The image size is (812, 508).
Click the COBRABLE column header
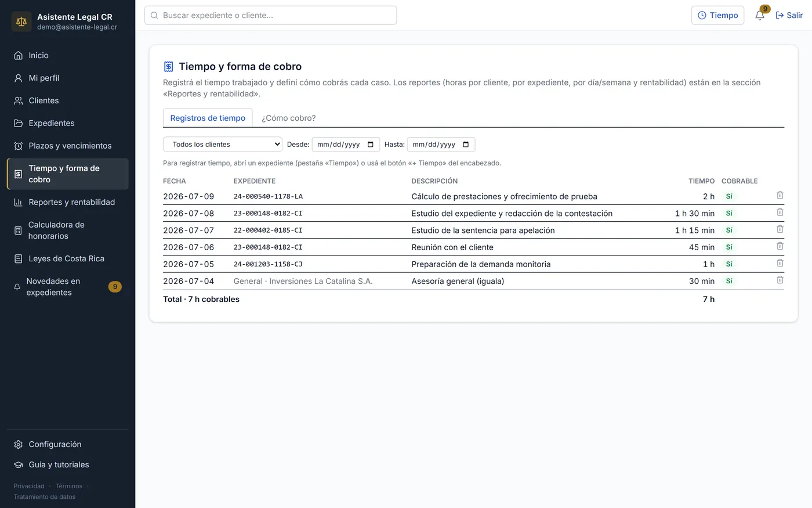tap(739, 181)
